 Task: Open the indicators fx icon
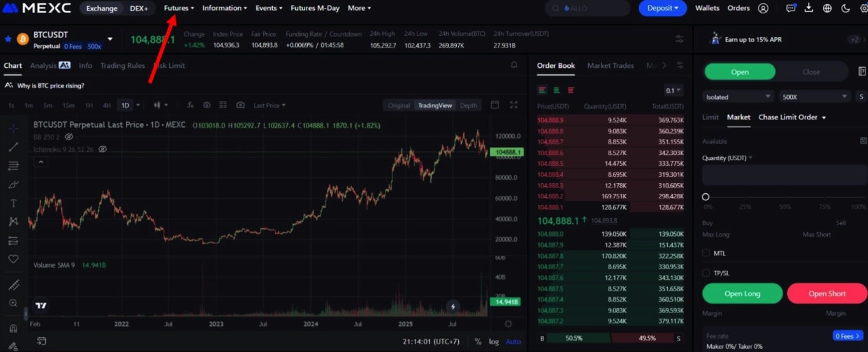click(x=191, y=105)
